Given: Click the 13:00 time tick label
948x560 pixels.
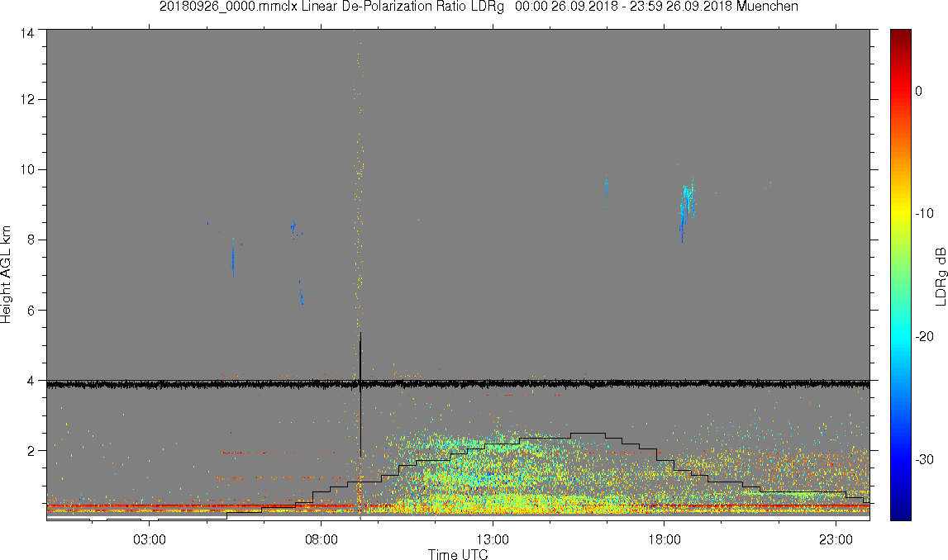Looking at the screenshot, I should (493, 539).
